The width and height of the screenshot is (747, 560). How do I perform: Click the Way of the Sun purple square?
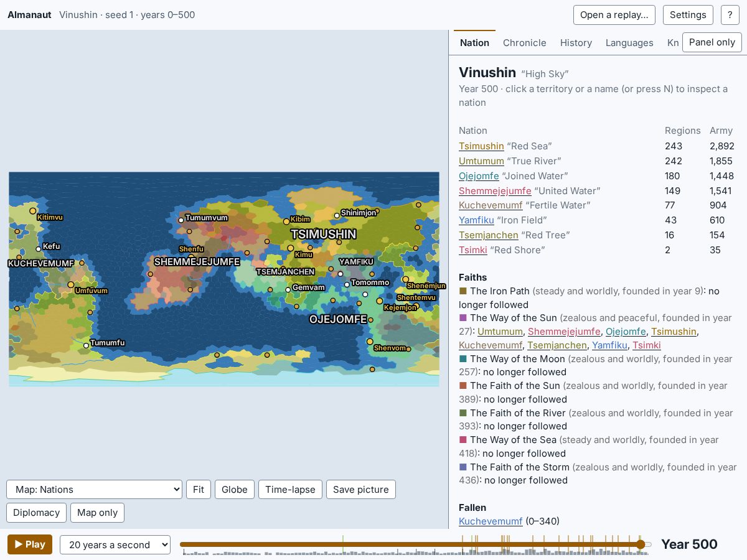(x=463, y=318)
